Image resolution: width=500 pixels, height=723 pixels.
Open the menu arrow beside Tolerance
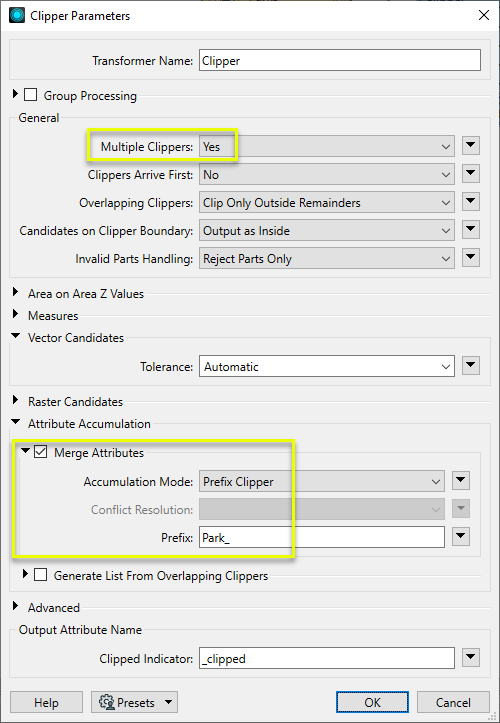(x=470, y=366)
